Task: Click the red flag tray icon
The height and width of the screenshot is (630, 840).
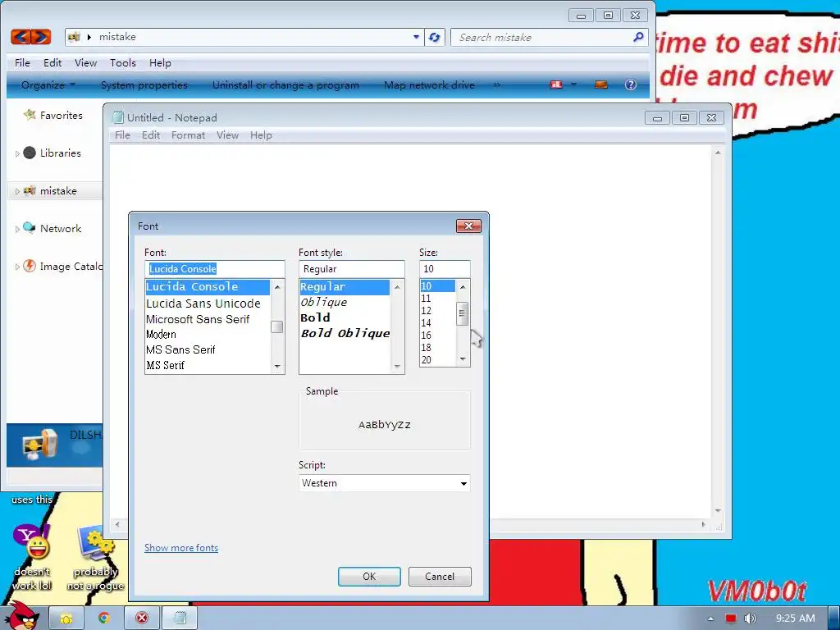Action: [731, 619]
